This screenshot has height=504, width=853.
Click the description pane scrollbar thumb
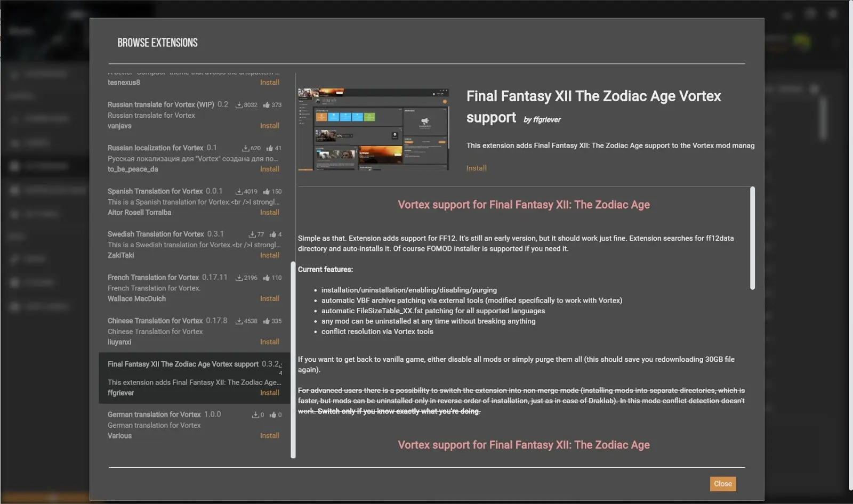(752, 238)
